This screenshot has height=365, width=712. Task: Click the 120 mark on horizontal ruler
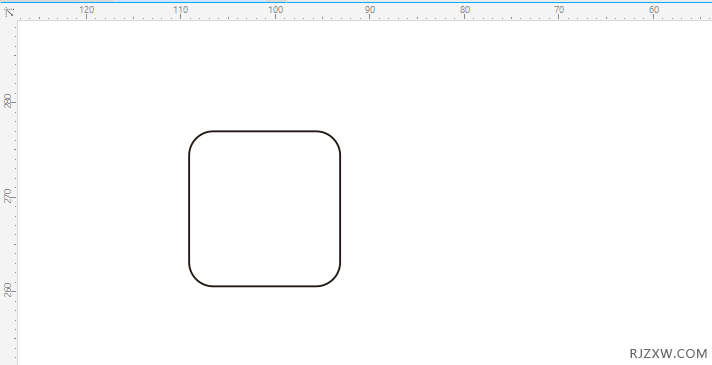[87, 10]
